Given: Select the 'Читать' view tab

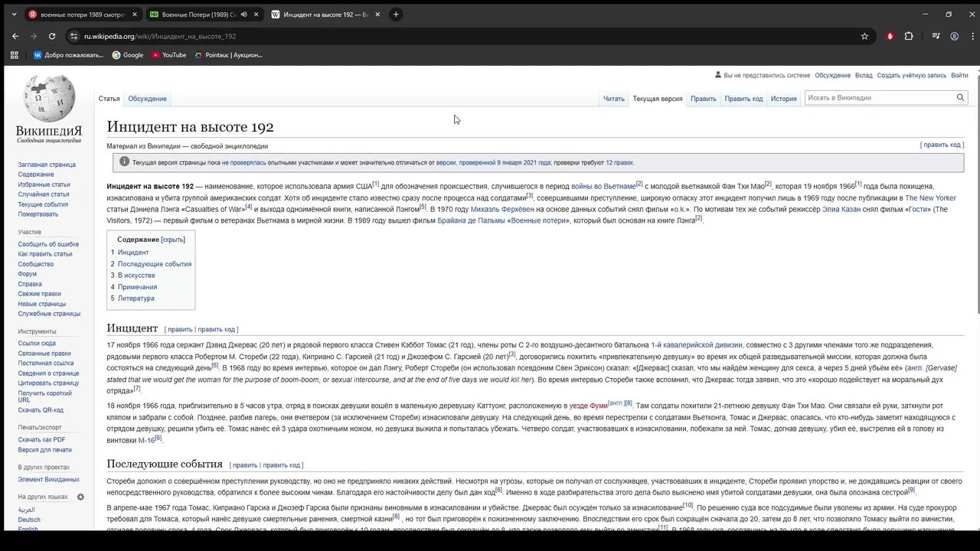Looking at the screenshot, I should point(613,99).
